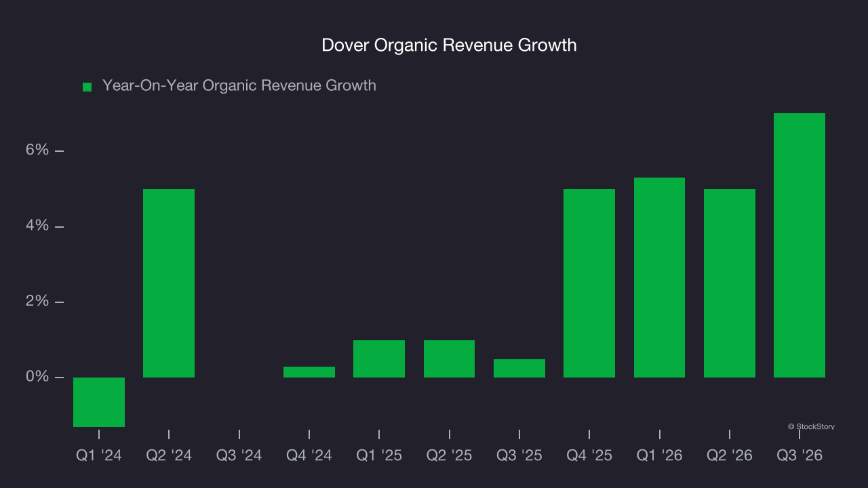
Task: Select the Q2 '24 bar
Action: point(169,283)
